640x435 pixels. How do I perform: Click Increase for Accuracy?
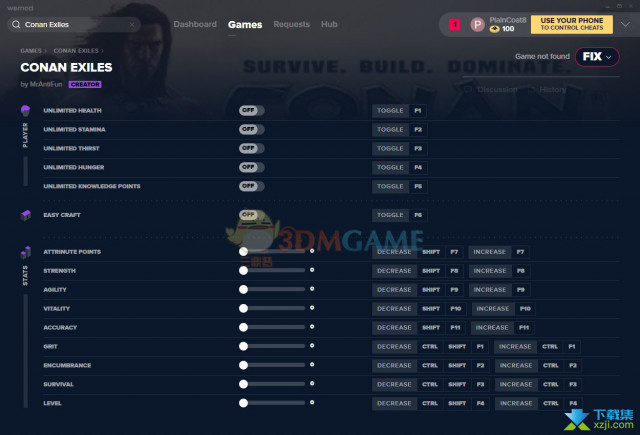(x=492, y=328)
